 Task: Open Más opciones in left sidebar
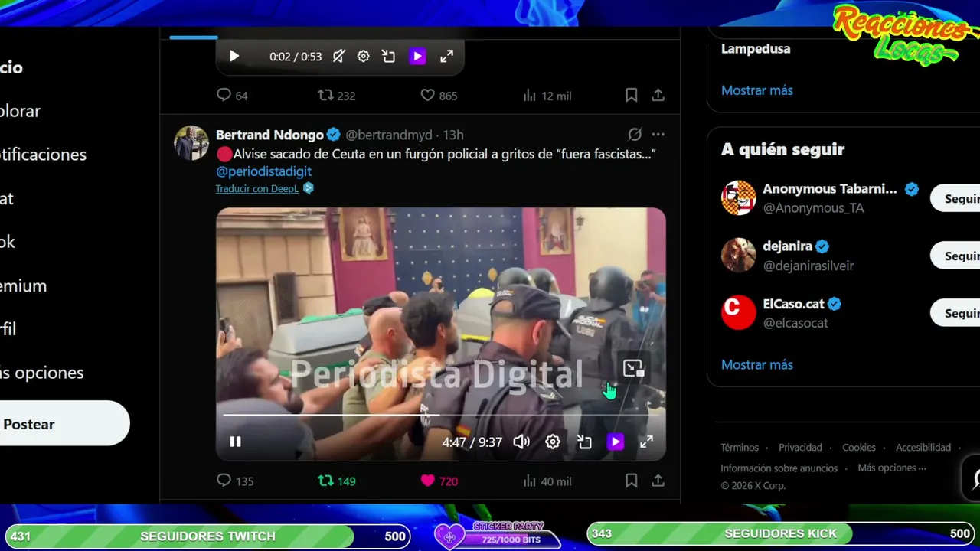[41, 373]
